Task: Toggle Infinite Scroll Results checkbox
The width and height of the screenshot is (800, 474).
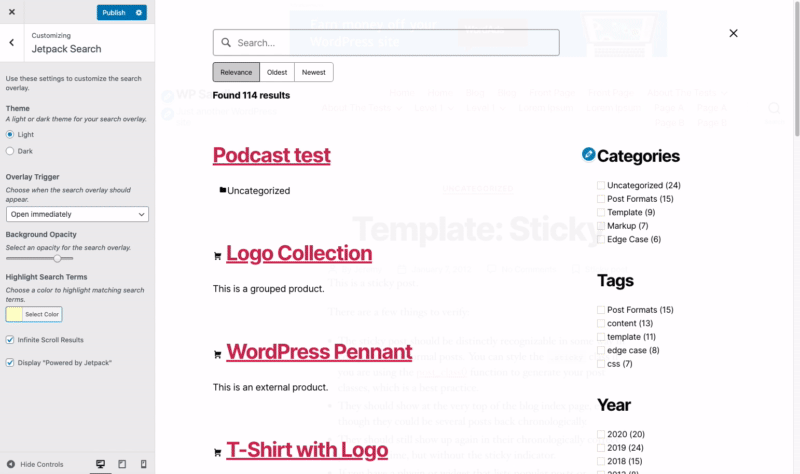Action: coord(10,340)
